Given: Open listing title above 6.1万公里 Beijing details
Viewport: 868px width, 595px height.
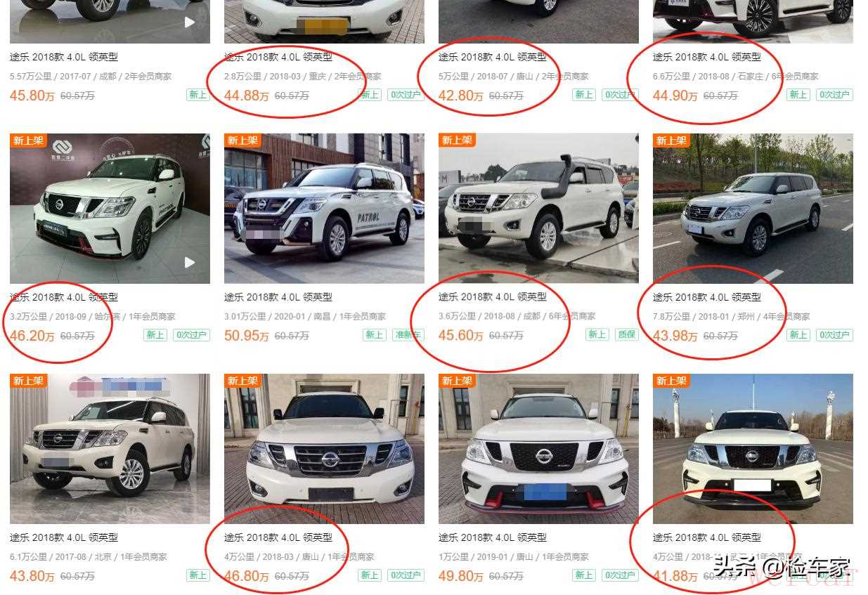Looking at the screenshot, I should point(64,537).
